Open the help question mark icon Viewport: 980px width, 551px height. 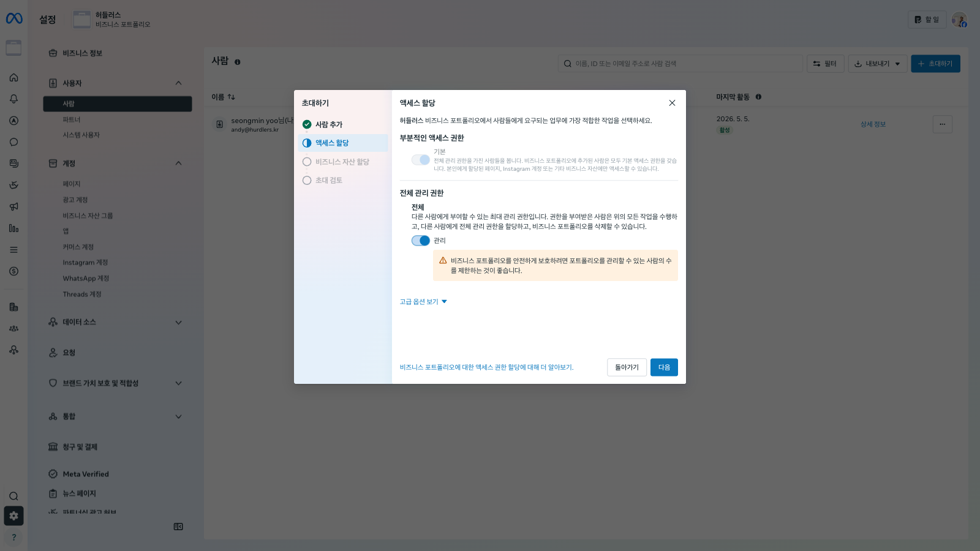[x=13, y=537]
